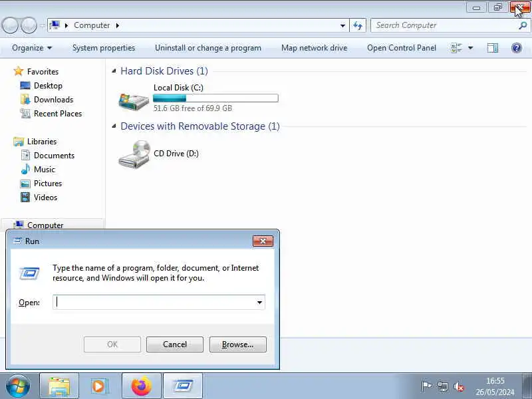Click the Run dialog title icon
Viewport: 532px width, 399px height.
point(17,241)
